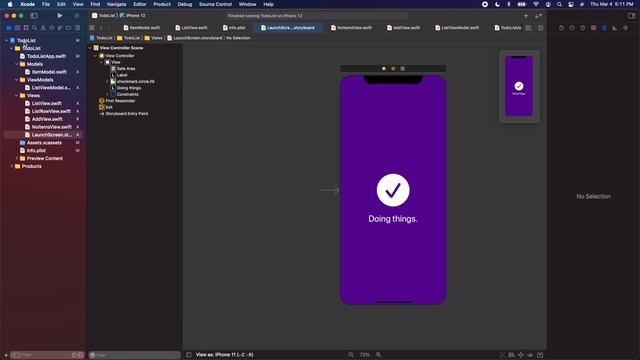This screenshot has width=640, height=360.
Task: Stop the running build with stop button
Action: click(76, 16)
